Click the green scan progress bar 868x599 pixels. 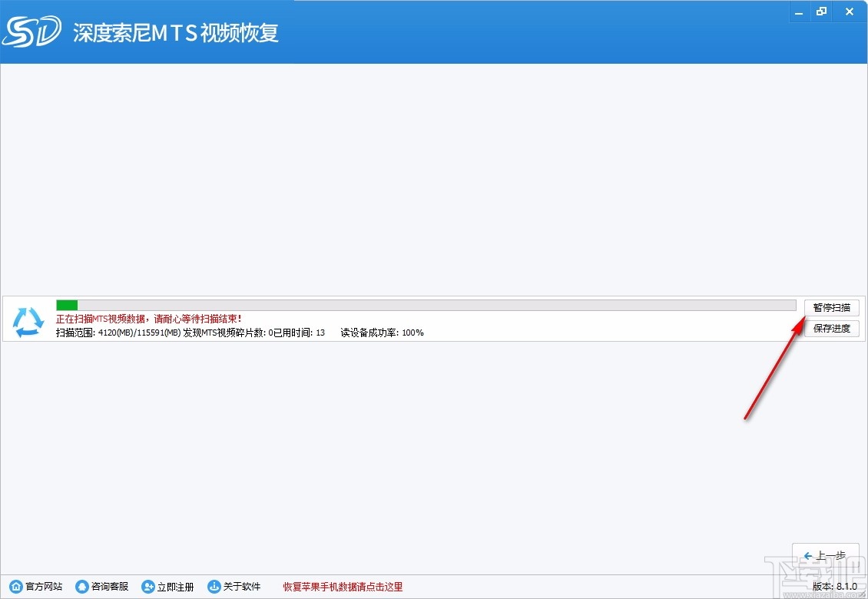tap(66, 304)
